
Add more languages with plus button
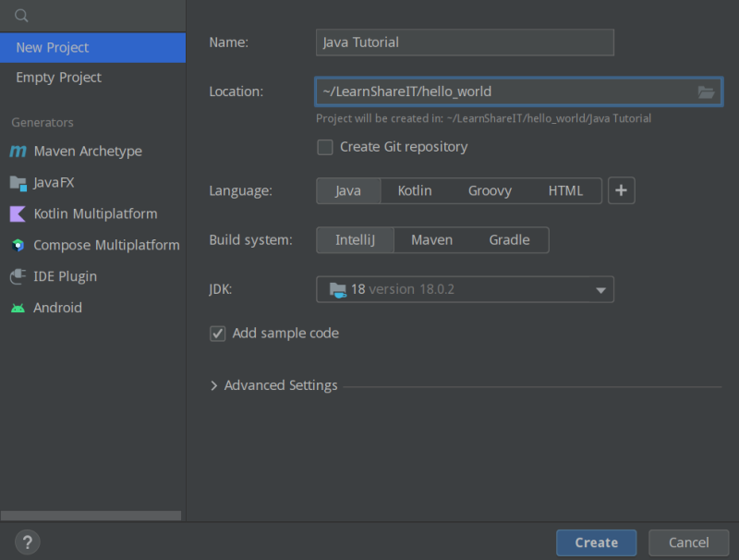(x=621, y=190)
